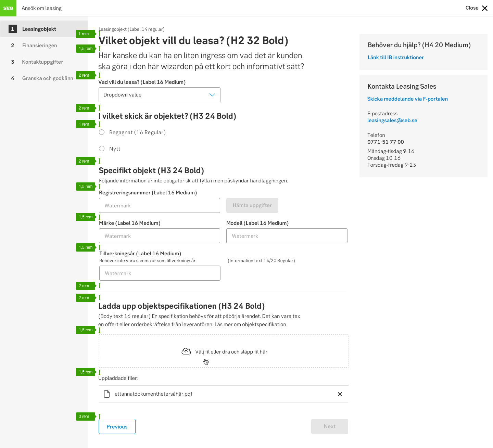This screenshot has width=493, height=448.
Task: Click the Previous button
Action: click(x=117, y=426)
